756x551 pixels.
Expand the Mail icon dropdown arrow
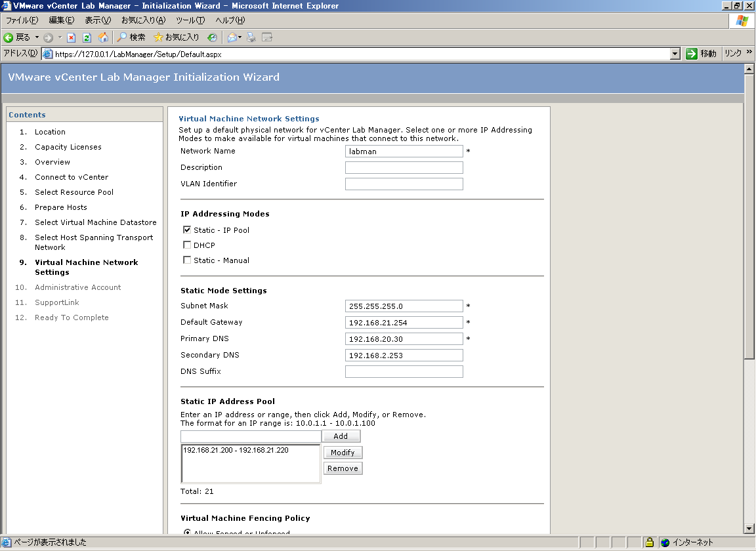click(240, 37)
